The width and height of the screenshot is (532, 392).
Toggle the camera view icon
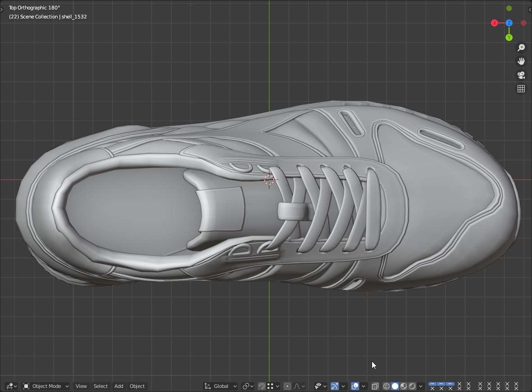tap(521, 75)
